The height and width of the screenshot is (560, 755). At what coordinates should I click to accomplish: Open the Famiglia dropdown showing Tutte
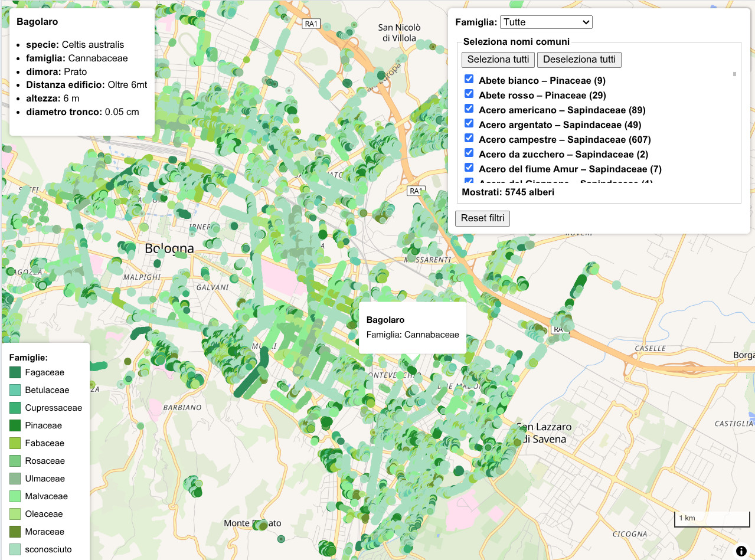(545, 22)
